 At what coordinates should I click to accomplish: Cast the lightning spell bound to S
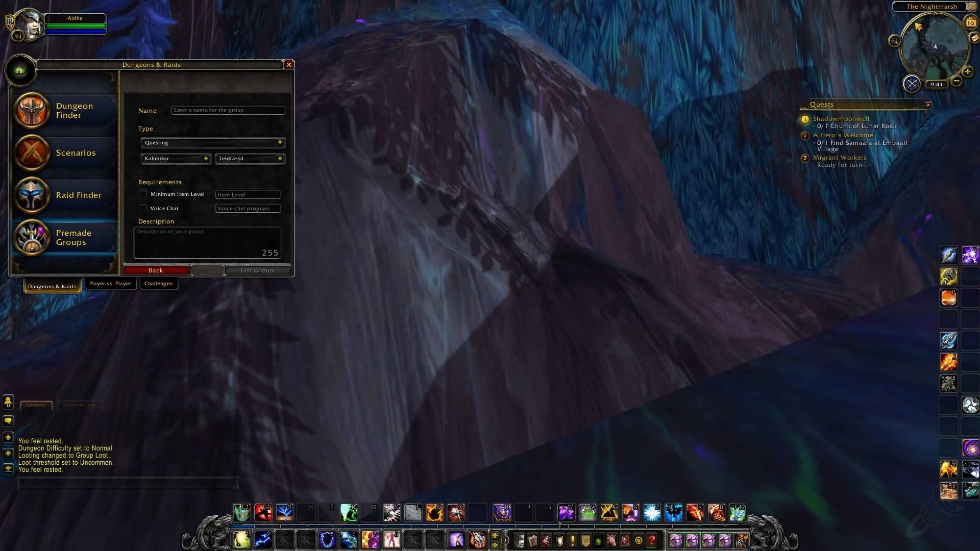tap(285, 512)
